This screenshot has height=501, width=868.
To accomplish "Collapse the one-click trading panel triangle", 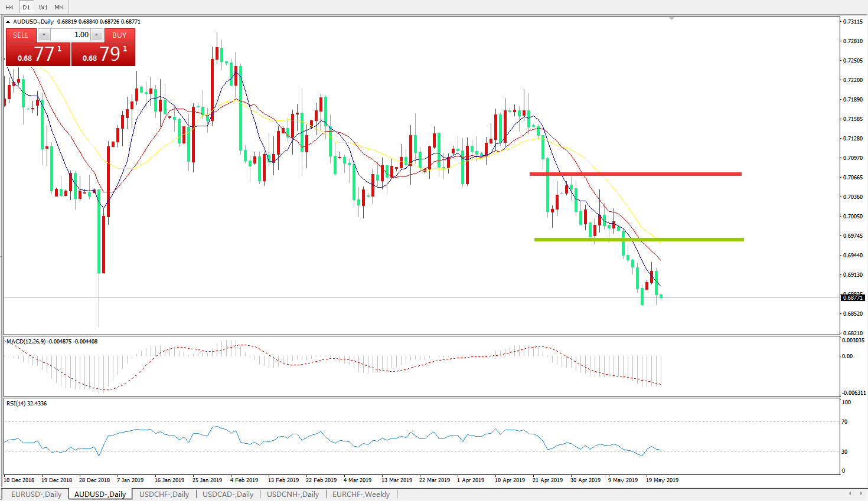I will [x=8, y=22].
